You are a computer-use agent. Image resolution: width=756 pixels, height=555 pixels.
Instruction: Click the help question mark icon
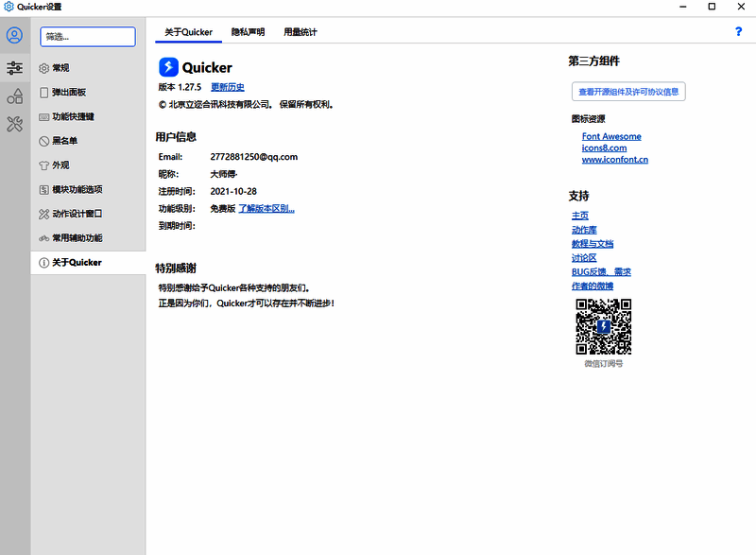click(739, 31)
